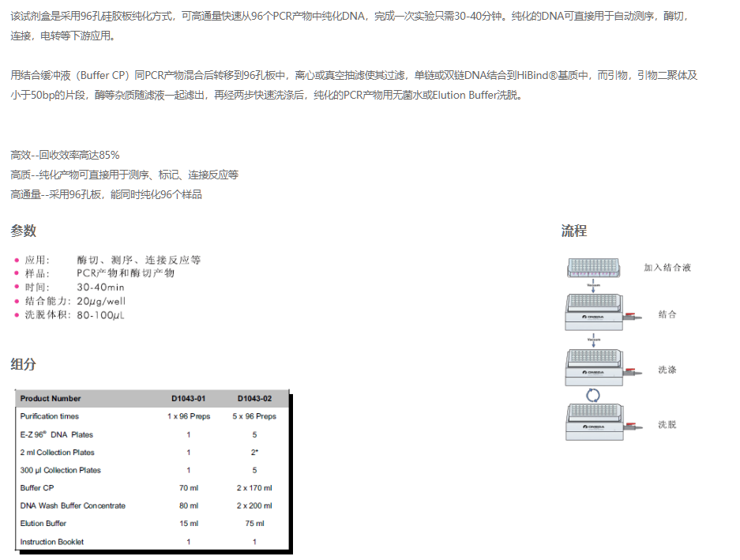This screenshot has height=560, width=740.
Task: Select the 组分 section heading
Action: [23, 364]
